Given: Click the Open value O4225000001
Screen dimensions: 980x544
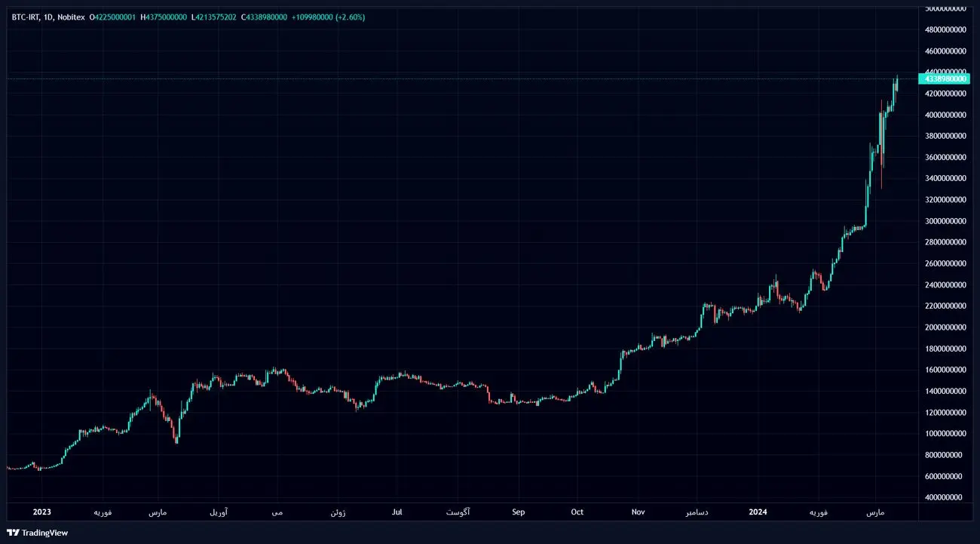Looking at the screenshot, I should point(112,17).
